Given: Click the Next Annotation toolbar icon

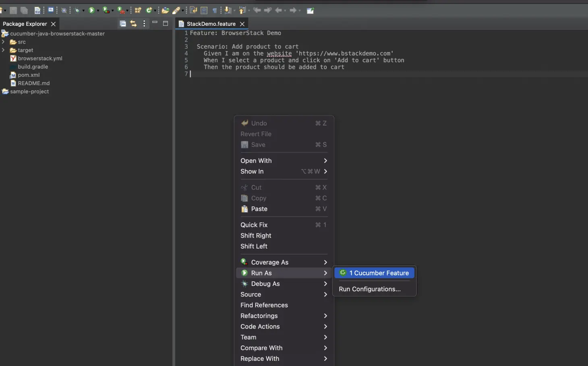Looking at the screenshot, I should pos(228,10).
